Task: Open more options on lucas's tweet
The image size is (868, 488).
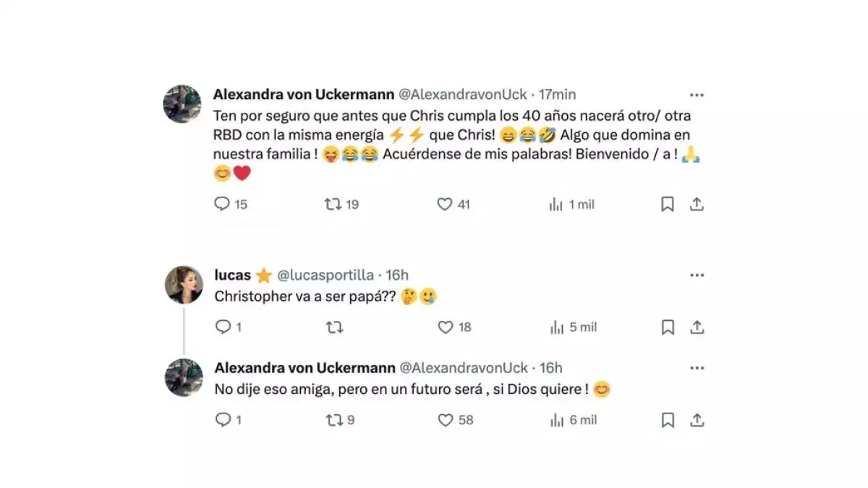Action: pos(697,275)
